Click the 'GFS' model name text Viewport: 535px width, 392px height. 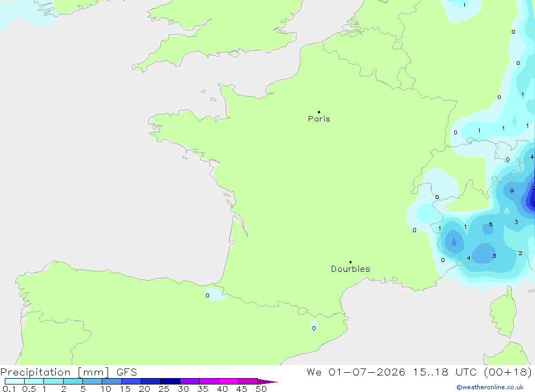[127, 372]
